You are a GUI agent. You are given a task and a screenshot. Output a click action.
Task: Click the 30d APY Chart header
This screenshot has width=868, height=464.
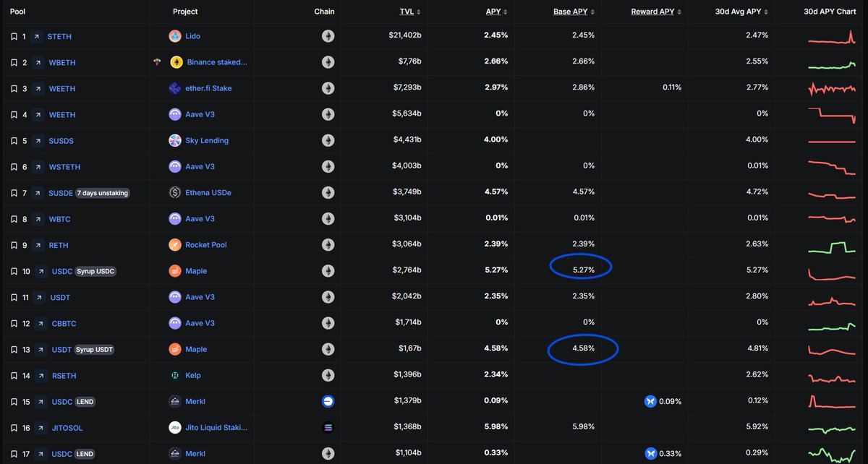pyautogui.click(x=830, y=12)
